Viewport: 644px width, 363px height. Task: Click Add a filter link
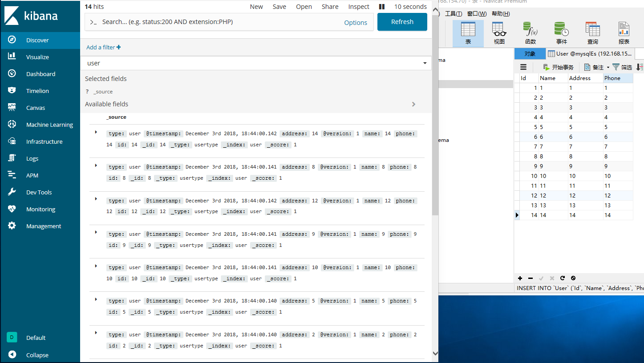[103, 47]
